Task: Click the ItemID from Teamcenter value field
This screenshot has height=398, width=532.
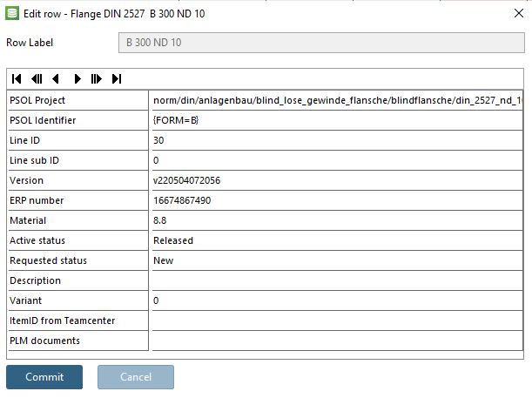Action: point(337,320)
